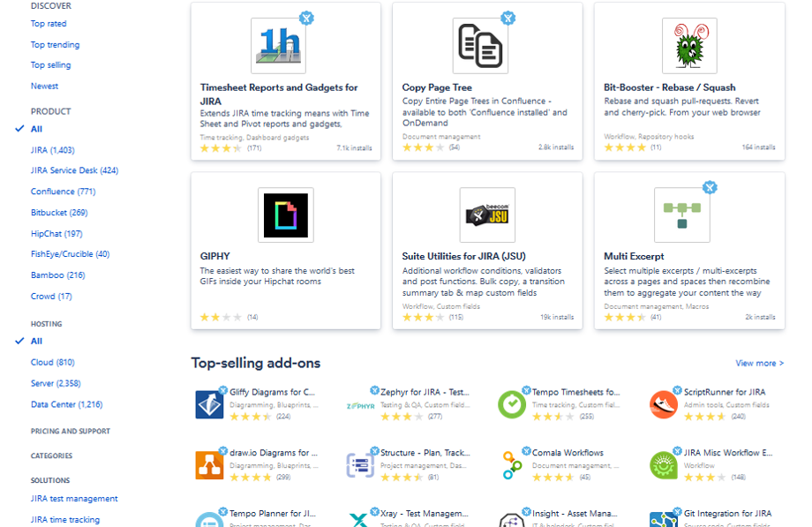Open the Bit-Booster green monster icon
Viewport: 812px width, 527px height.
click(689, 46)
